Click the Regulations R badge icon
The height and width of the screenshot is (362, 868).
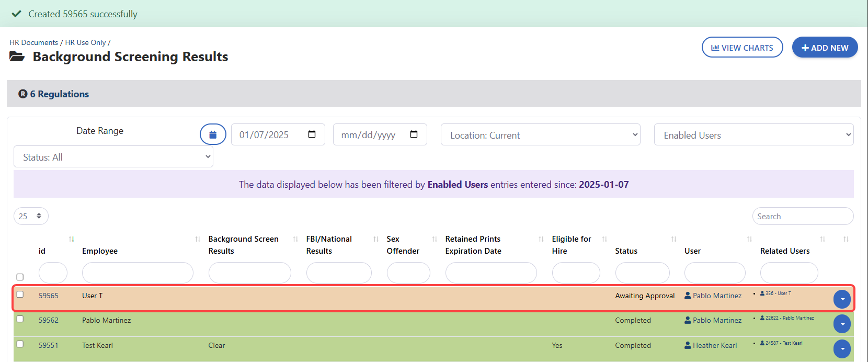23,94
